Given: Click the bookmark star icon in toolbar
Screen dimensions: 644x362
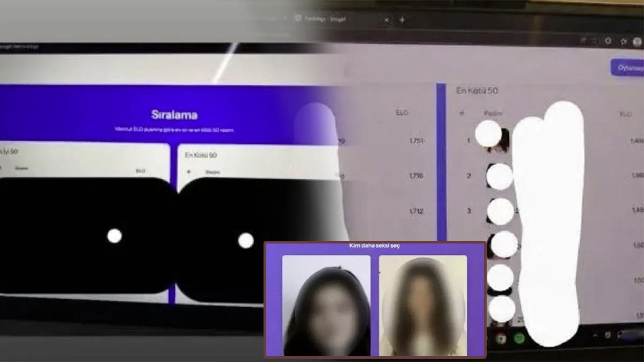Looking at the screenshot, I should (623, 41).
